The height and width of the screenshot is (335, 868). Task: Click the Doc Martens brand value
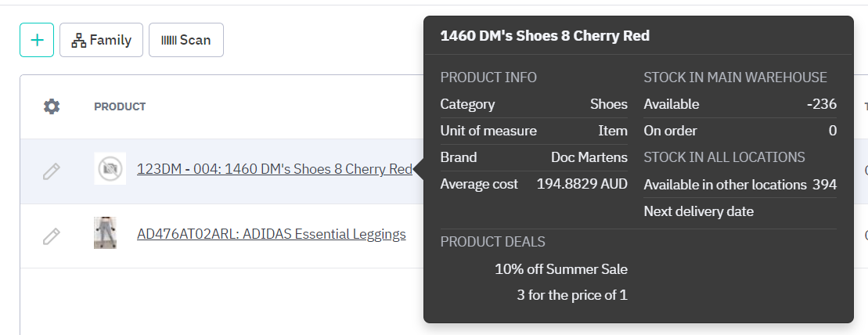[x=589, y=157]
